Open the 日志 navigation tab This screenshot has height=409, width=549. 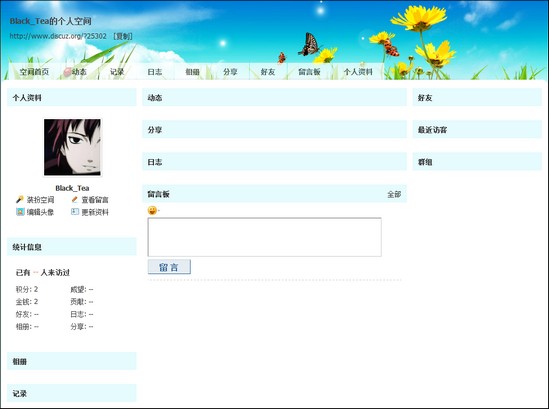155,72
